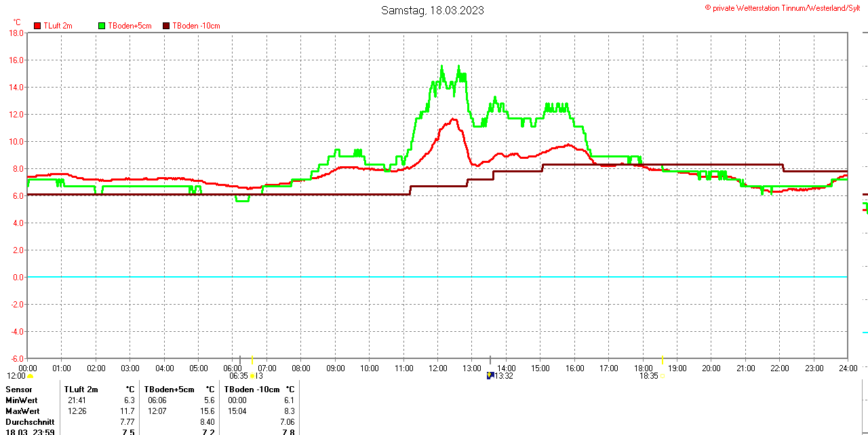Viewport: 868px width, 435px height.
Task: Select the MaxWert row label in the table
Action: (22, 411)
